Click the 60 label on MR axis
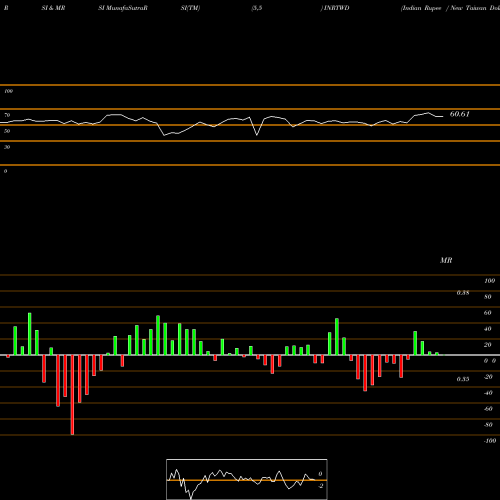 488,313
